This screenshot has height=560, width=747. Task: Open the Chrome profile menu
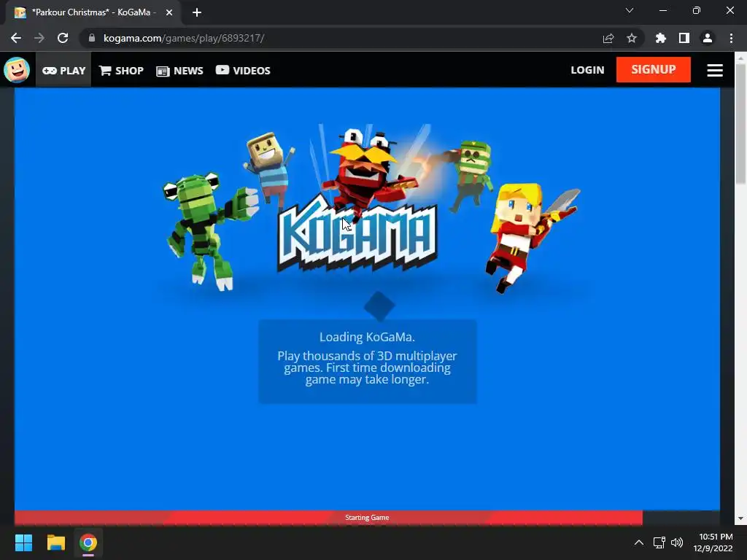708,38
